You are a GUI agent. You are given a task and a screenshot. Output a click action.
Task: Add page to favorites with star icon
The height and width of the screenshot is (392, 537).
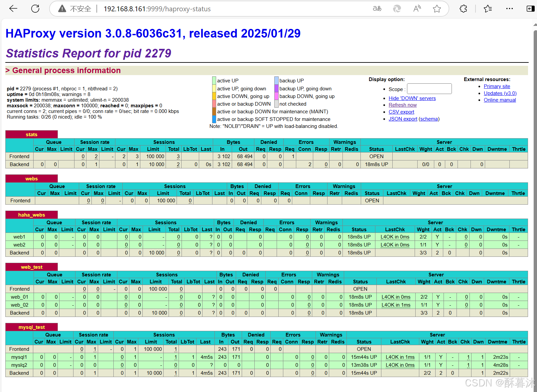(x=437, y=9)
